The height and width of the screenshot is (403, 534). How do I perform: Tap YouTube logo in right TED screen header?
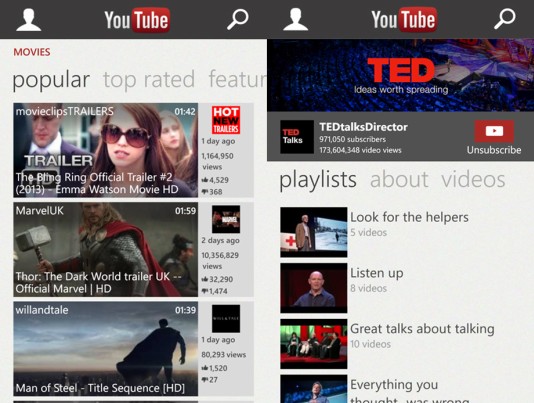pyautogui.click(x=404, y=20)
